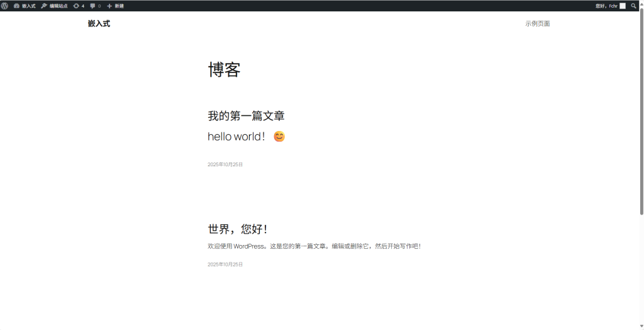The width and height of the screenshot is (644, 330).
Task: Open the updates icon showing 4
Action: pyautogui.click(x=78, y=6)
